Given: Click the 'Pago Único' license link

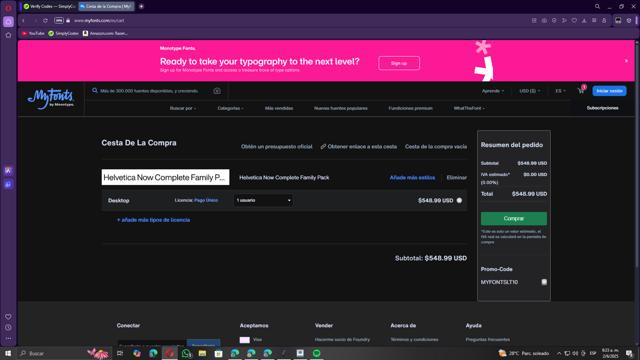Looking at the screenshot, I should (206, 200).
